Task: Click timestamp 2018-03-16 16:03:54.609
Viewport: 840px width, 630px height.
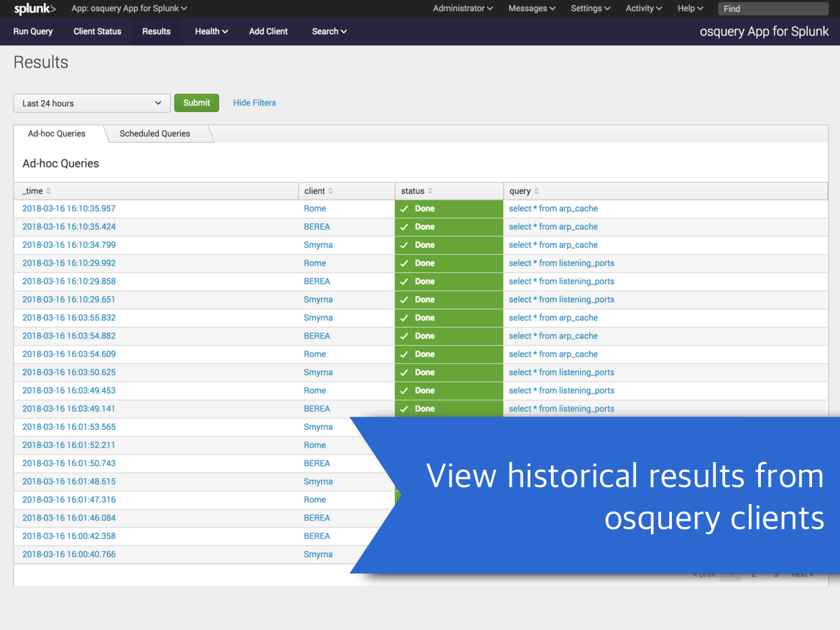Action: pos(69,354)
